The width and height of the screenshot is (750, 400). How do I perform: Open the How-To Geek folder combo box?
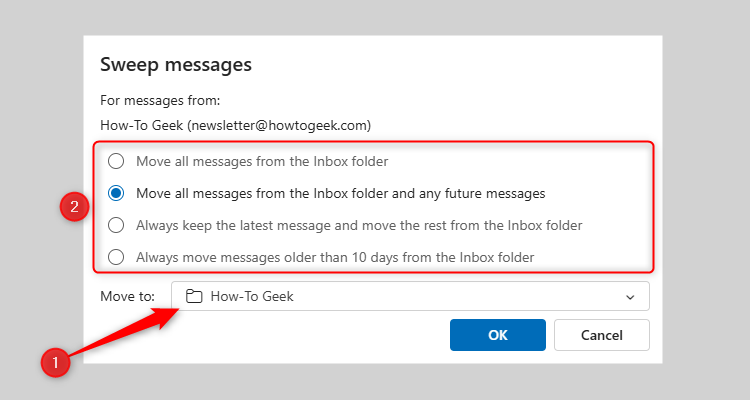point(410,297)
